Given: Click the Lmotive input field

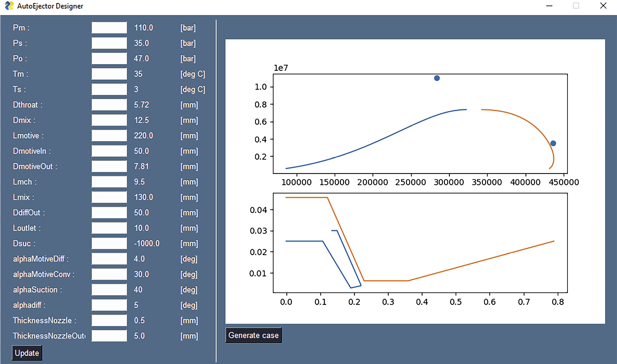Looking at the screenshot, I should pos(109,135).
